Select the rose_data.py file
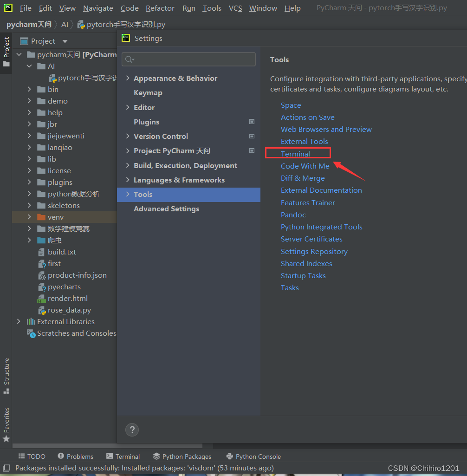Viewport: 467px width, 476px height. click(x=65, y=310)
